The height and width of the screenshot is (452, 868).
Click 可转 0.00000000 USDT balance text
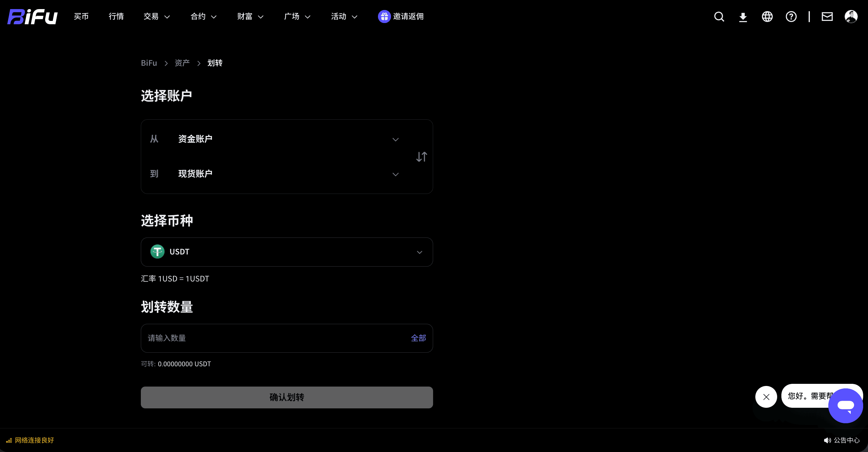coord(176,364)
